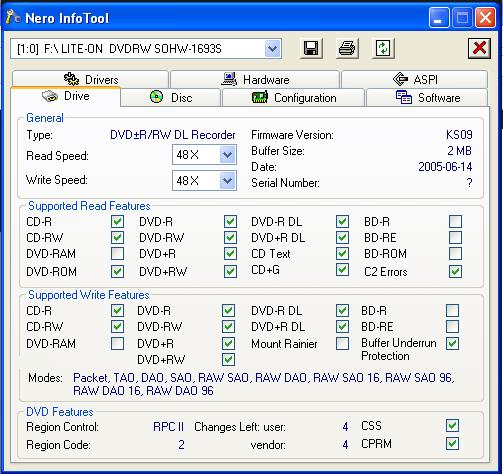Open the ASPI tab

click(415, 79)
